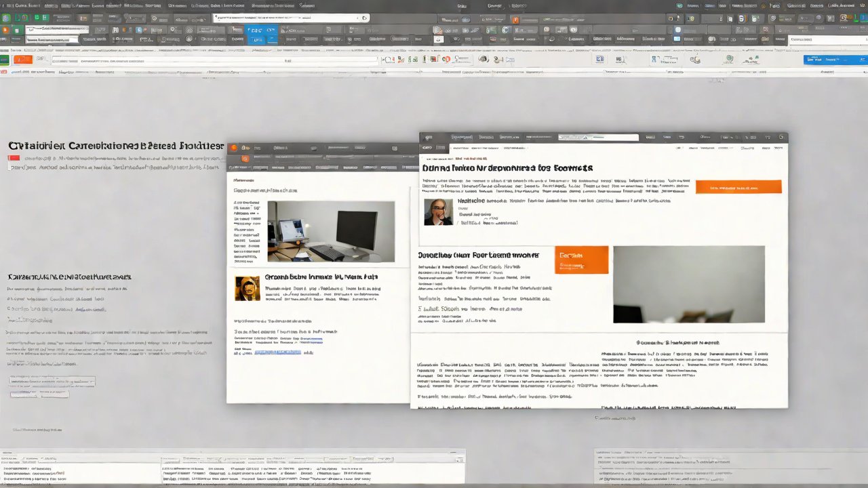The width and height of the screenshot is (868, 488).
Task: Click the address bar of the right browser window
Action: (x=597, y=138)
